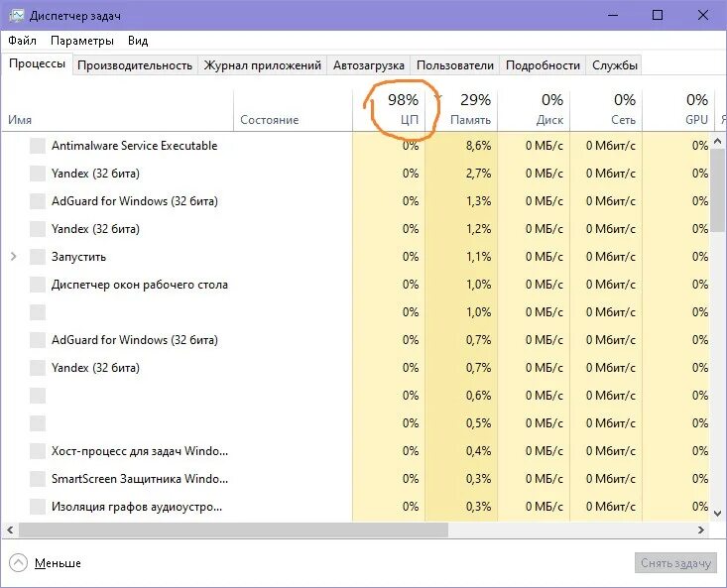Screen dimensions: 727x588
Task: Click the horizontal scrollbar thumb
Action: 233,529
